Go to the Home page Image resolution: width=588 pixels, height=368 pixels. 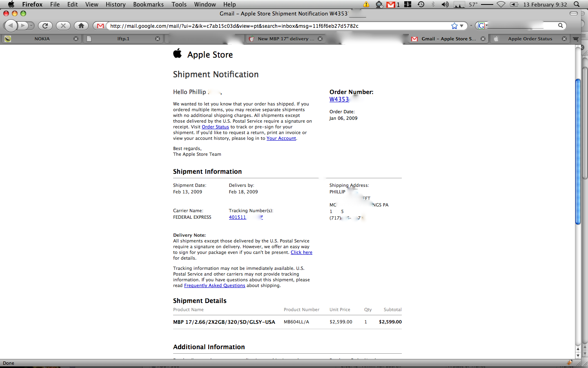81,26
